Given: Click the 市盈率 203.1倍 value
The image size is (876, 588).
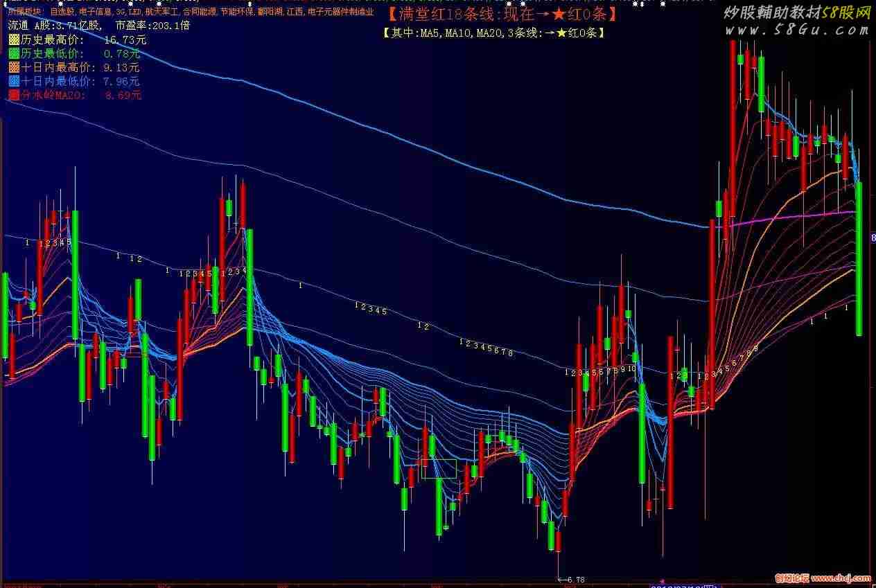Looking at the screenshot, I should pyautogui.click(x=152, y=26).
